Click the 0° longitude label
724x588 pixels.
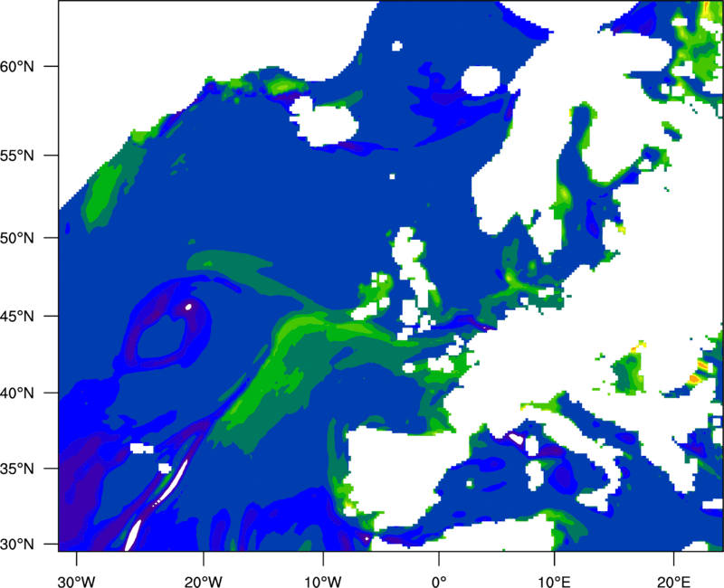439,582
